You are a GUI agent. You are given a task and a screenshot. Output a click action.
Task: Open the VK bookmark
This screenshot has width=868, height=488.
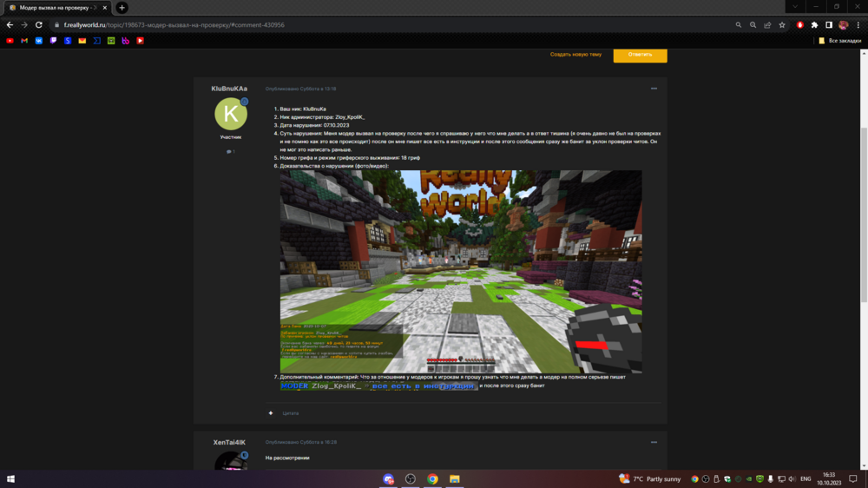[39, 41]
